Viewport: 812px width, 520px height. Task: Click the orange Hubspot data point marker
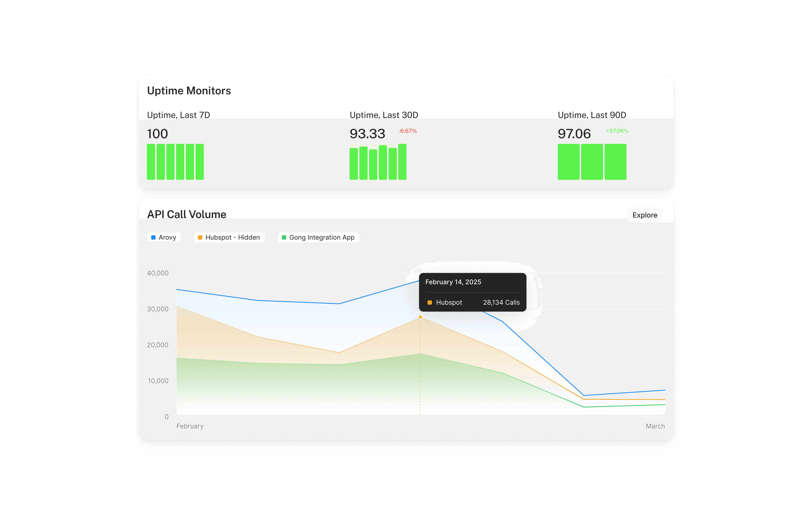(x=420, y=317)
